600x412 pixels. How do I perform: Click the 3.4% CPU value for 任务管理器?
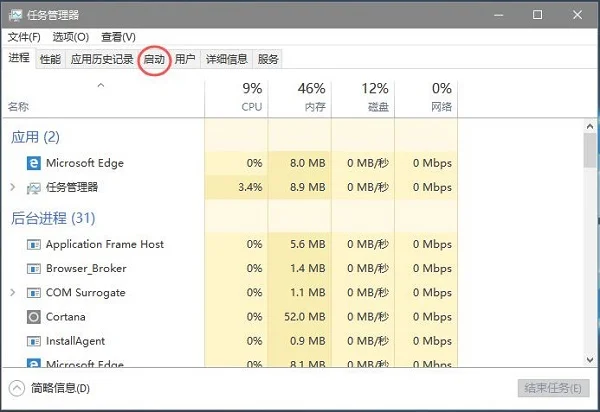(x=250, y=187)
